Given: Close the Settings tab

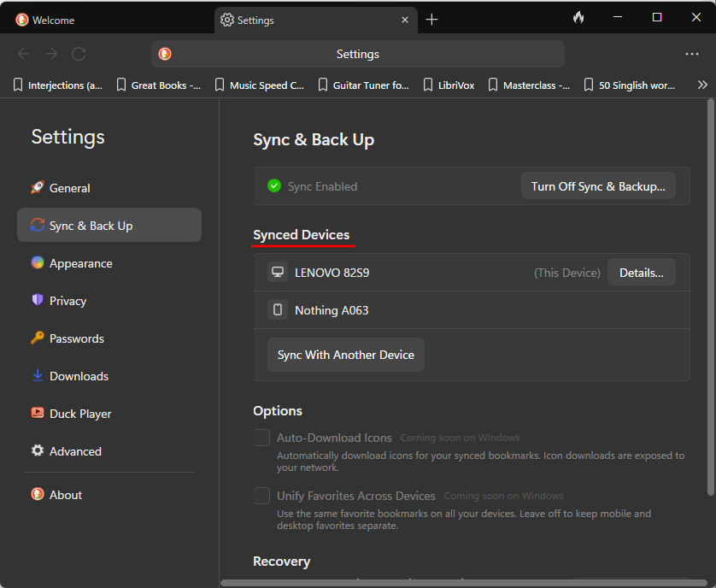Looking at the screenshot, I should point(405,20).
